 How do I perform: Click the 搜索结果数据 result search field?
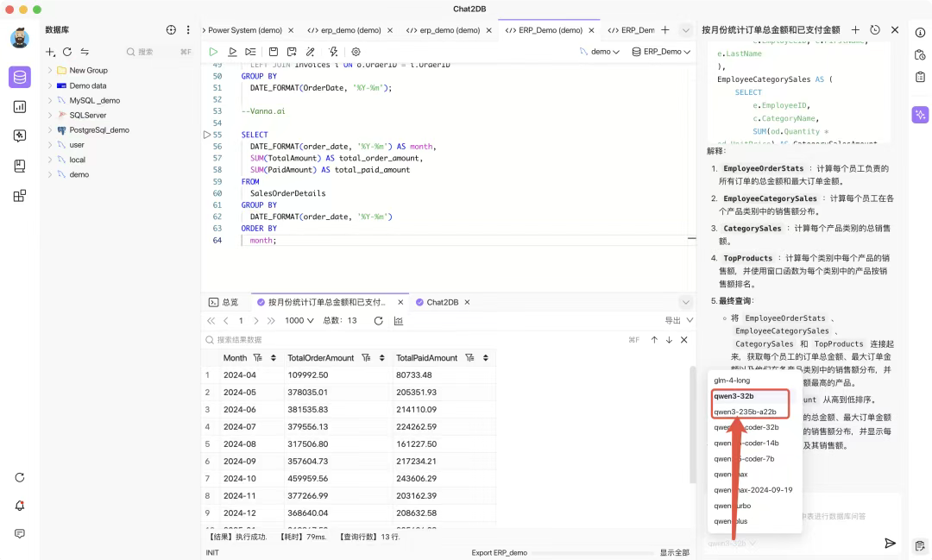pos(416,340)
